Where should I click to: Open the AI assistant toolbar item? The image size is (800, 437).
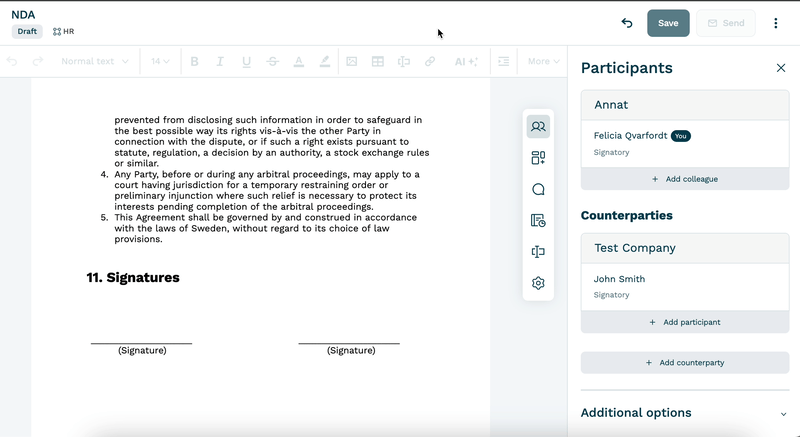pos(466,61)
